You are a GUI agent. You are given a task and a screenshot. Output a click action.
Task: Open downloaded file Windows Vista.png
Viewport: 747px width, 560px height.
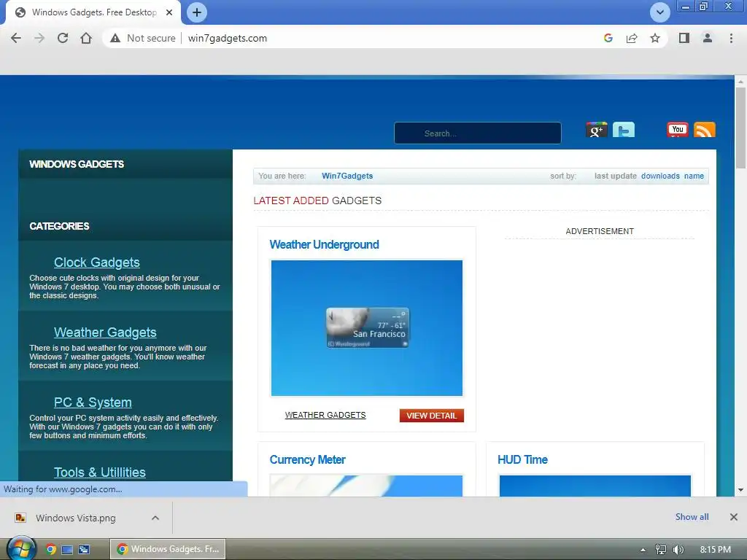click(x=75, y=518)
